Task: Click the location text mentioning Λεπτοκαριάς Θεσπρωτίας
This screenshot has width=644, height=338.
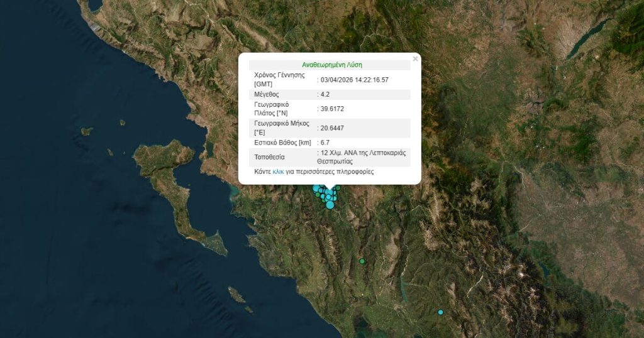Action: [362, 157]
